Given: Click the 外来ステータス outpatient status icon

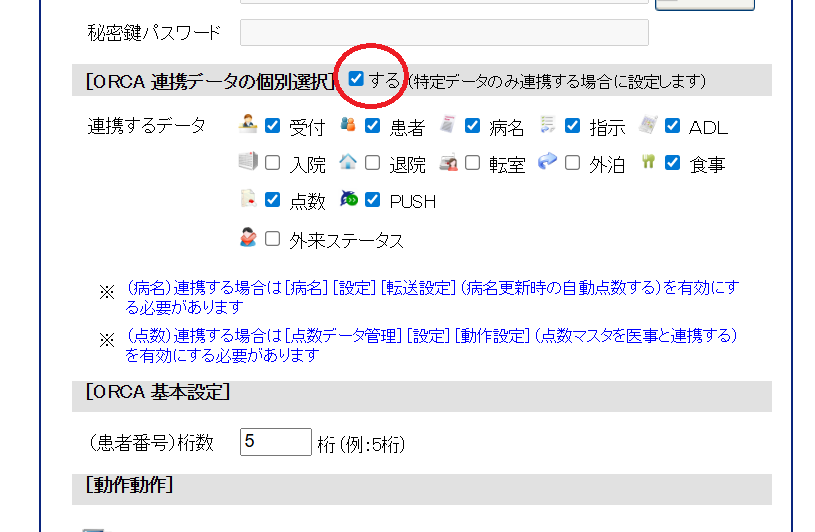Looking at the screenshot, I should (x=248, y=238).
